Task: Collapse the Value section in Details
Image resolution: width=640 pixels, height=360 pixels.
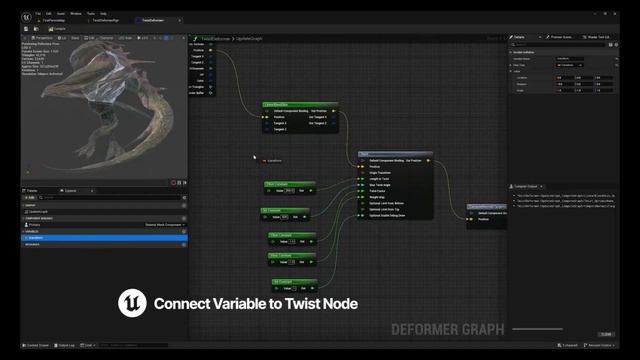Action: point(511,71)
